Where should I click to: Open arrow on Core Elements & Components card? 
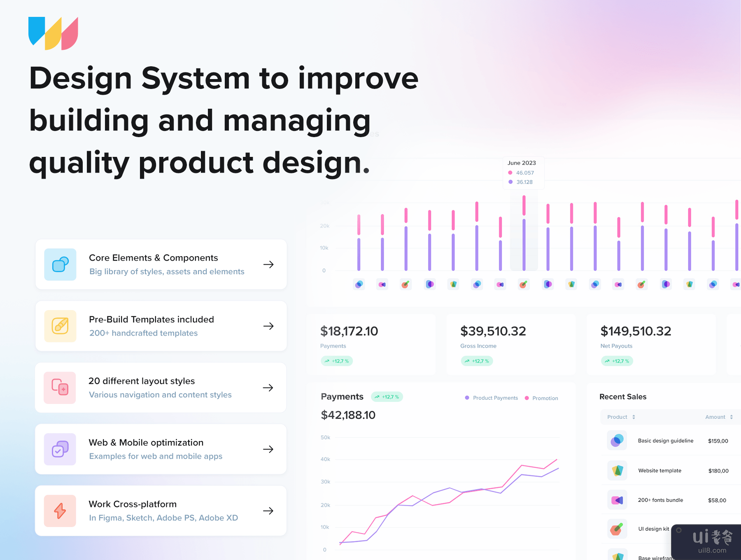point(268,264)
